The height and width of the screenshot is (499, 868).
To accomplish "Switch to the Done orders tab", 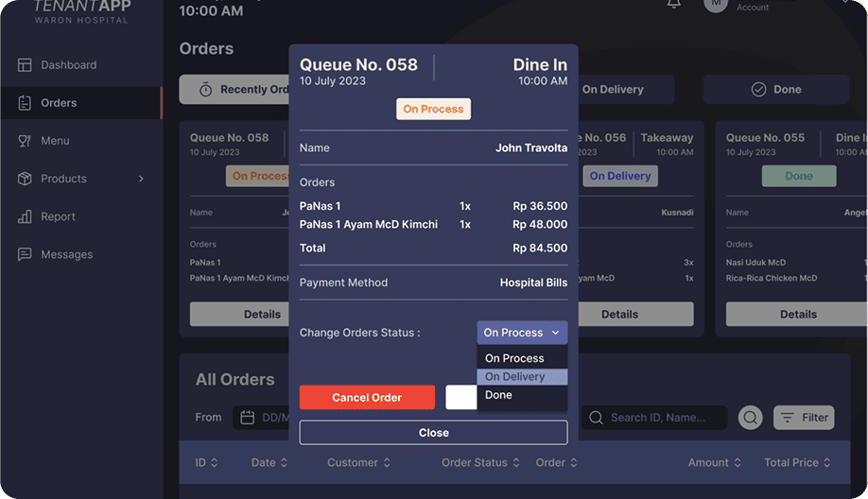I will tap(775, 90).
